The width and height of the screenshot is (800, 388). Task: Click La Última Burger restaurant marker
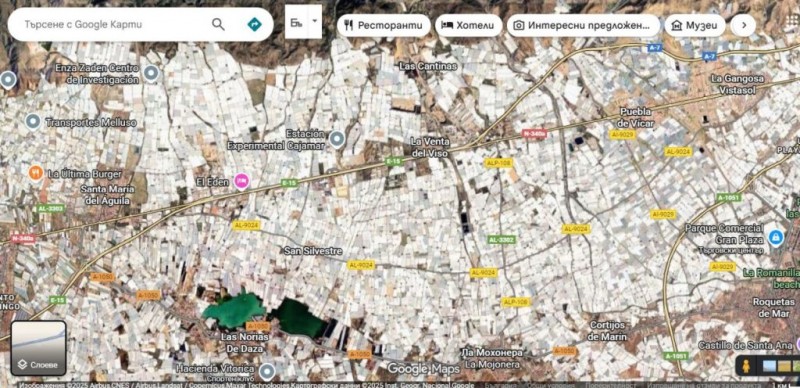(x=35, y=174)
